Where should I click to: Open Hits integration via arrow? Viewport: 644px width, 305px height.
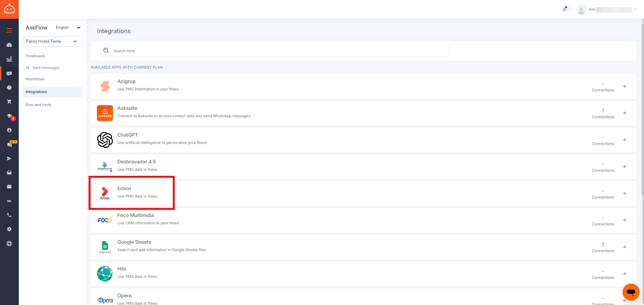click(624, 274)
